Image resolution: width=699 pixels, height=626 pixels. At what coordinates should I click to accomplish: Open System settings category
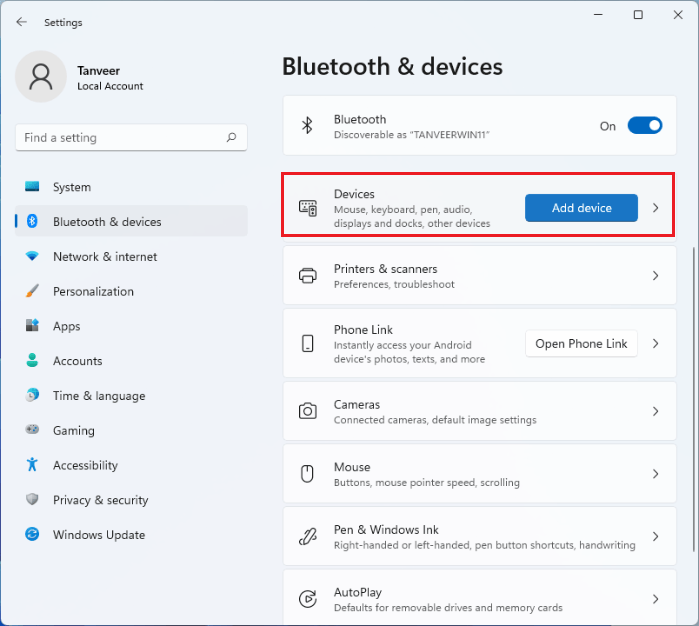click(x=131, y=187)
